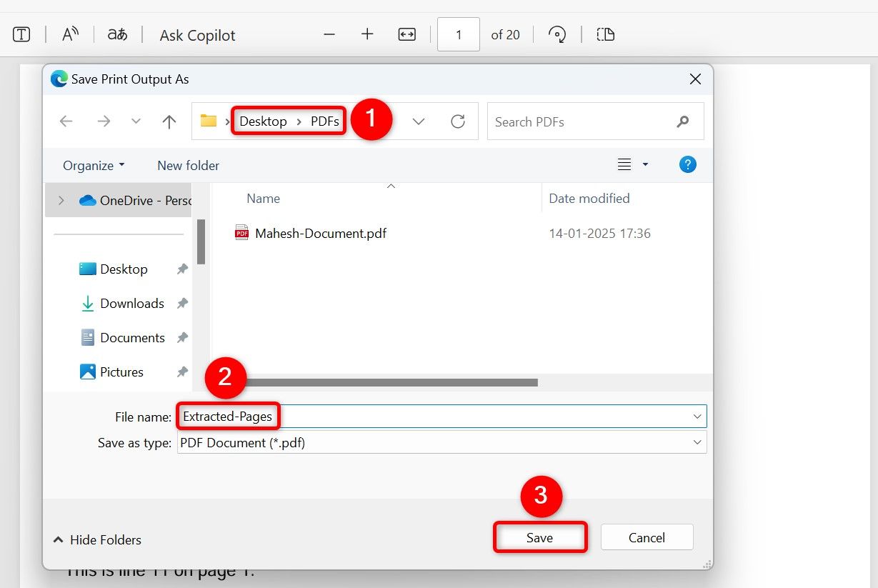The width and height of the screenshot is (878, 588).
Task: Zoom in on the document
Action: click(x=366, y=34)
